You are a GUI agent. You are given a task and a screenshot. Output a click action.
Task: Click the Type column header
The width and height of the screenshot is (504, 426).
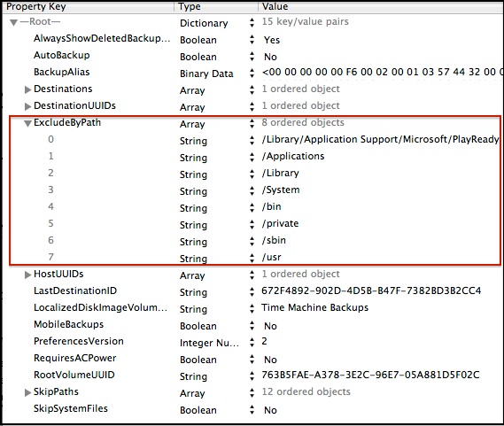190,6
